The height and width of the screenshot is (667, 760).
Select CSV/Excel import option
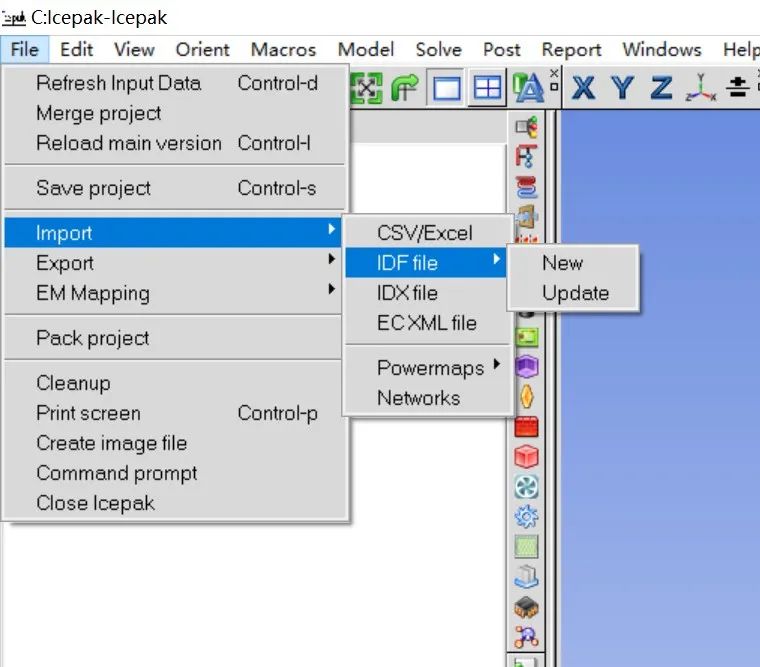coord(428,233)
